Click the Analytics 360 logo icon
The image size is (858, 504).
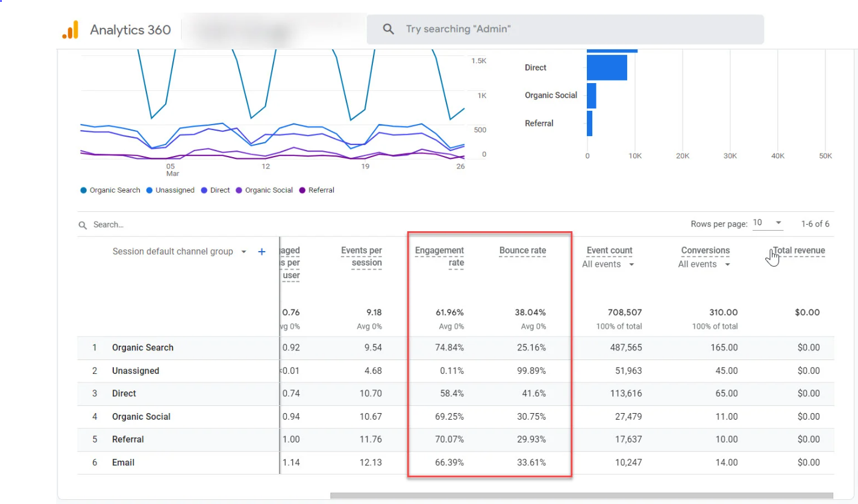(70, 30)
